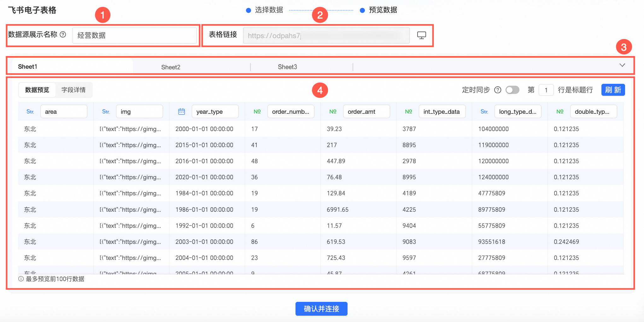644x322 pixels.
Task: Click the monitor preview icon next to 表格链接
Action: click(x=421, y=35)
